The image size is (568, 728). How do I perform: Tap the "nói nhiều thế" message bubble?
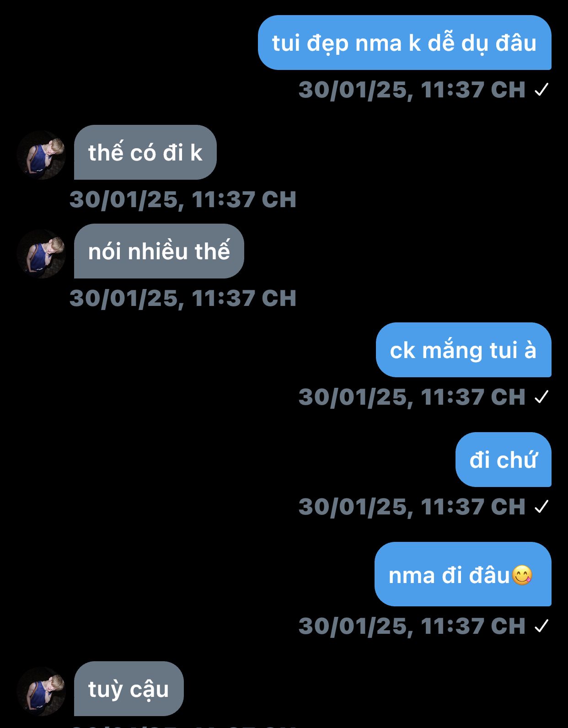tap(159, 251)
